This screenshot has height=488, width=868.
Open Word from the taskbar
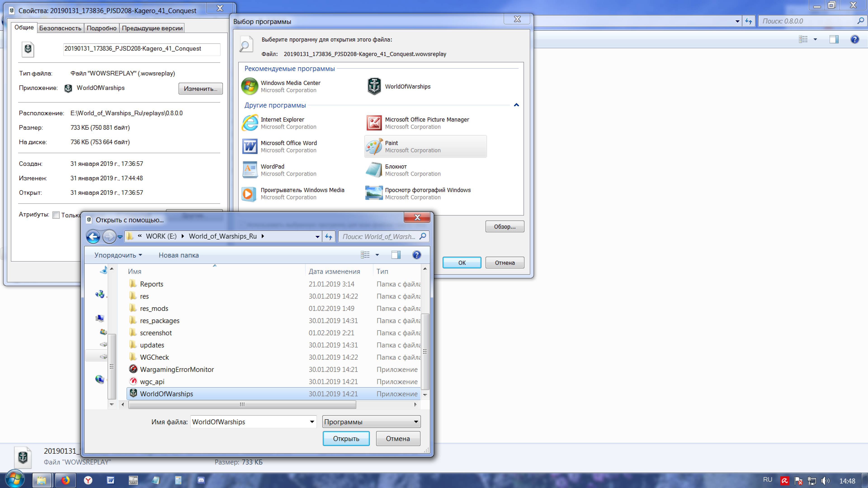point(111,480)
